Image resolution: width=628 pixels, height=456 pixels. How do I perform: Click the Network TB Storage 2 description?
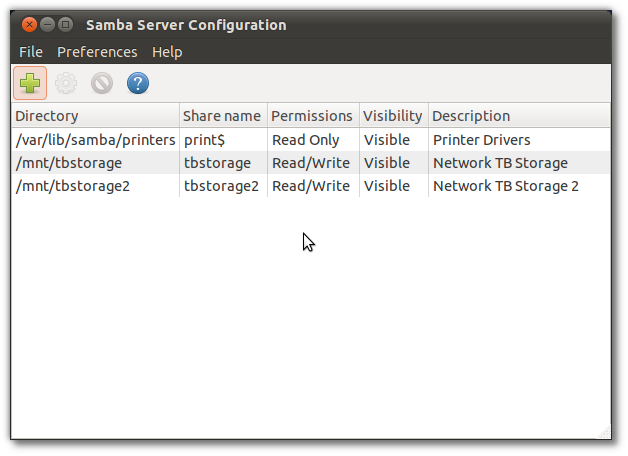[506, 186]
